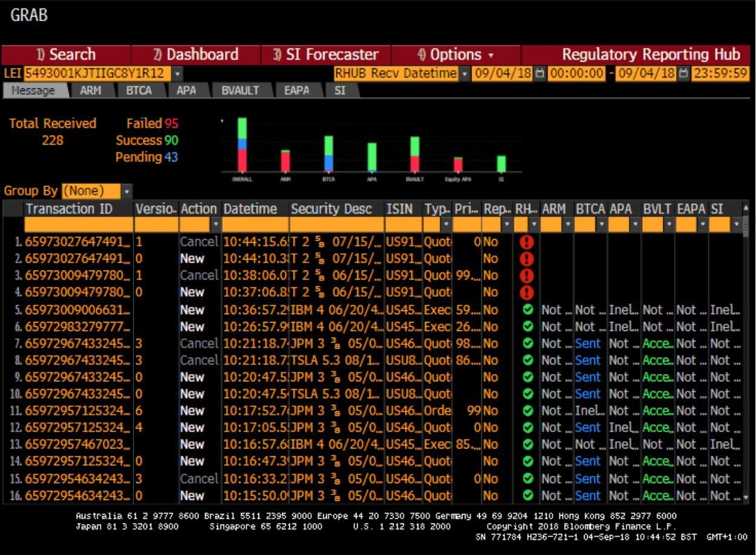
Task: Click the green RHUB check icon in row 14
Action: coord(527,462)
